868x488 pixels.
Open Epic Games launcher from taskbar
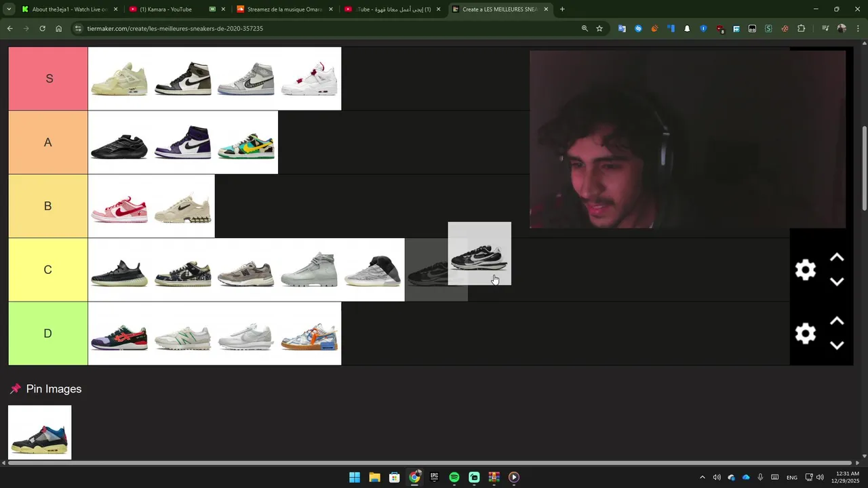[x=434, y=477]
